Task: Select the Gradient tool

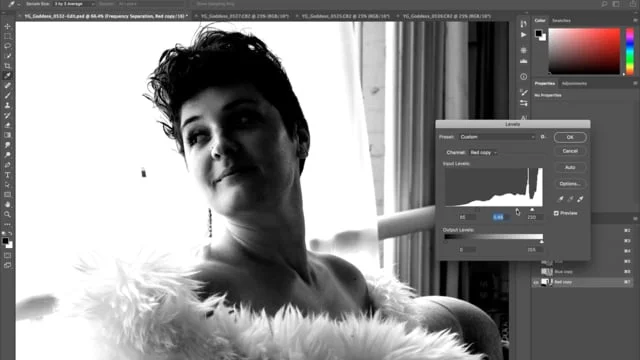Action: (7, 135)
